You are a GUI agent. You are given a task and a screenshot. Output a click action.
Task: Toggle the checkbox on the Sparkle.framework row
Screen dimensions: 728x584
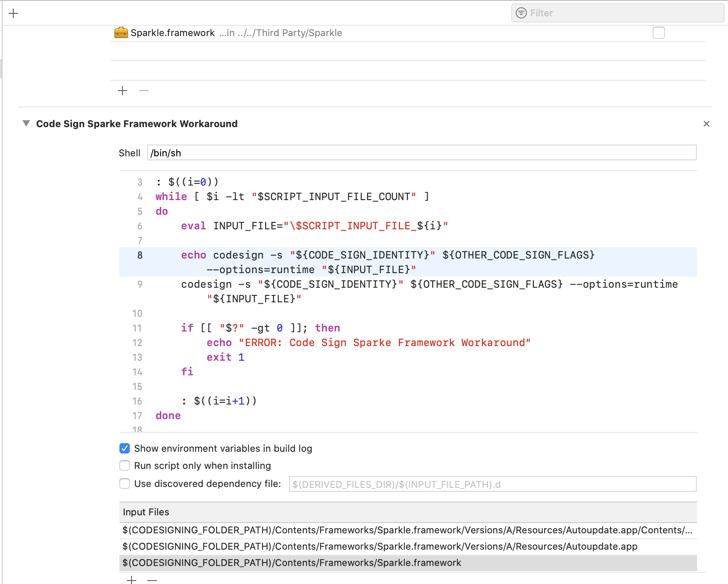(x=658, y=32)
